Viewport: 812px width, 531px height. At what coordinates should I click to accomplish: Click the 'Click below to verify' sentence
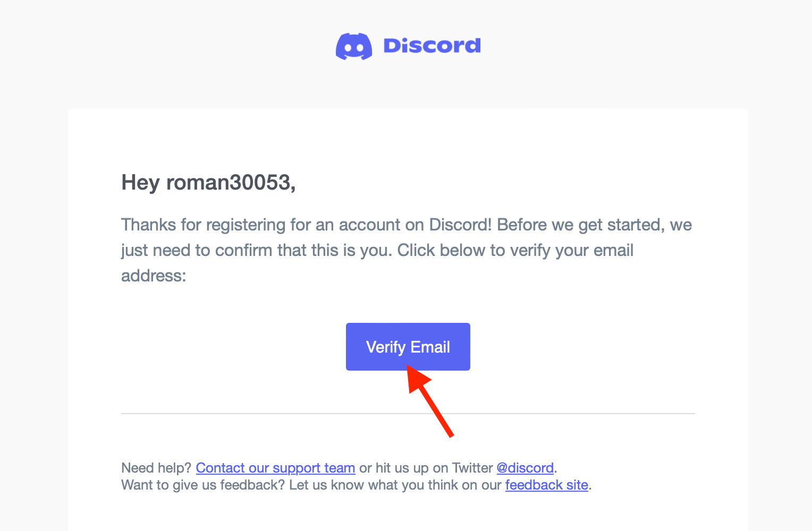(x=515, y=250)
